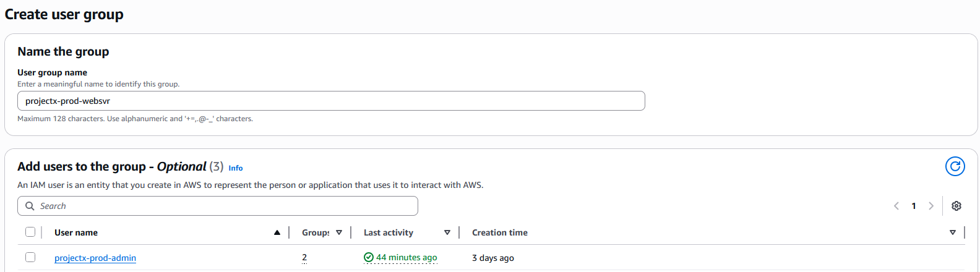Sort by Last activity column arrow
This screenshot has width=980, height=272.
[447, 232]
